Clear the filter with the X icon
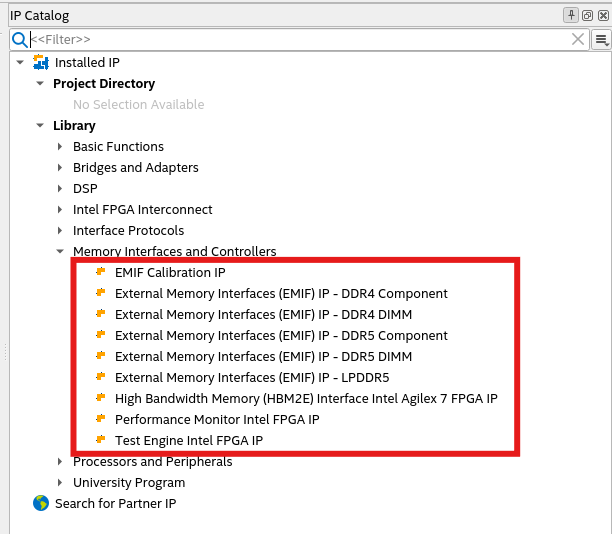This screenshot has height=534, width=612. (578, 39)
